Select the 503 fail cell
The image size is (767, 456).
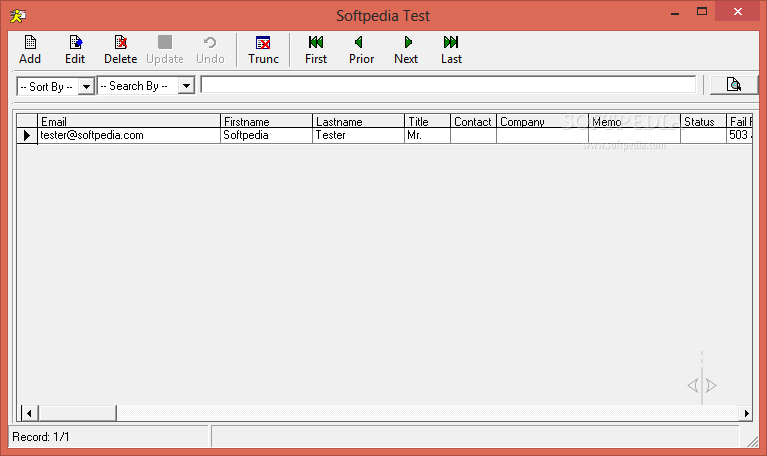tap(739, 136)
